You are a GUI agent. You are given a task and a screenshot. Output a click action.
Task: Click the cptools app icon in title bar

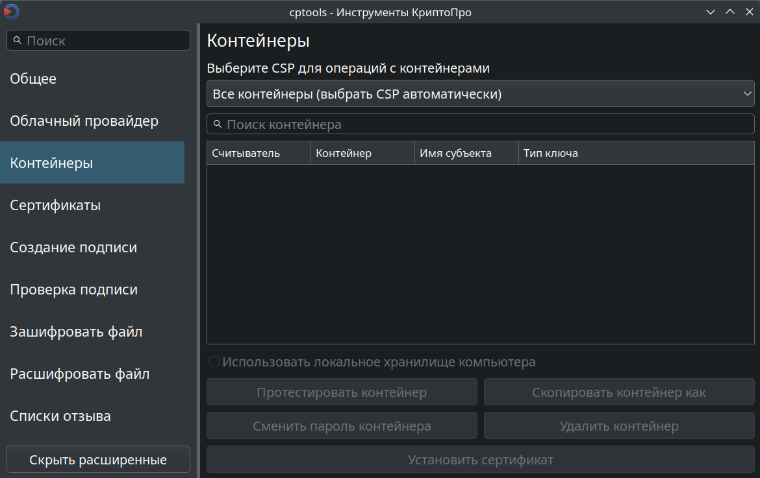pyautogui.click(x=11, y=11)
